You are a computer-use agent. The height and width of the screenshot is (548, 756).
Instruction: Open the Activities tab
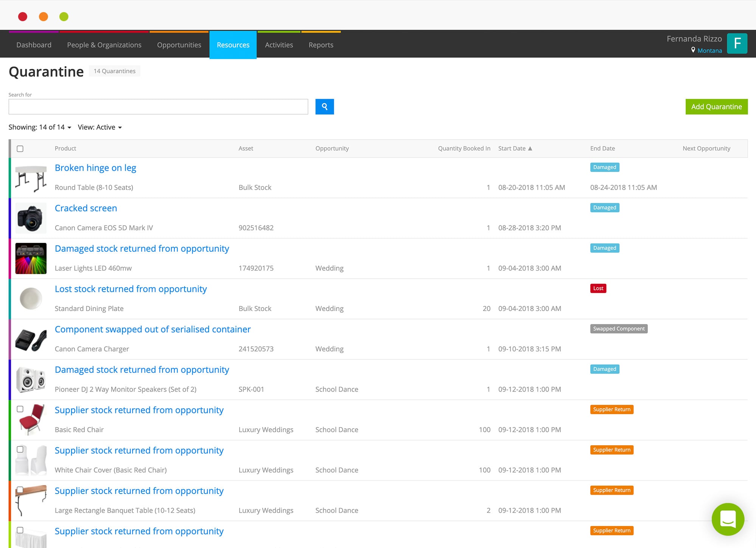[279, 45]
